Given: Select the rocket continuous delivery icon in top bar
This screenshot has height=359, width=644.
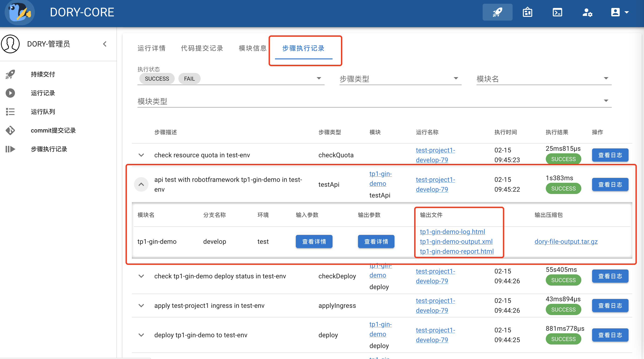Looking at the screenshot, I should coord(497,12).
